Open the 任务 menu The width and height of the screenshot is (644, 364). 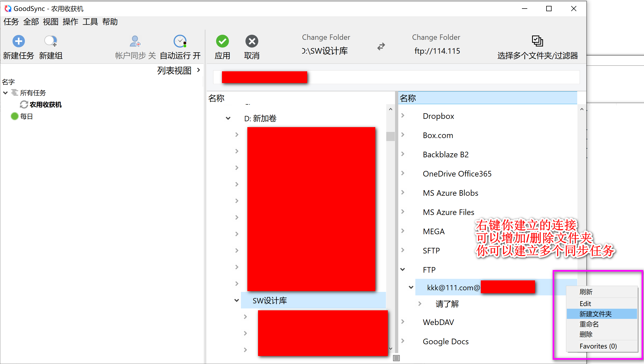pyautogui.click(x=11, y=22)
